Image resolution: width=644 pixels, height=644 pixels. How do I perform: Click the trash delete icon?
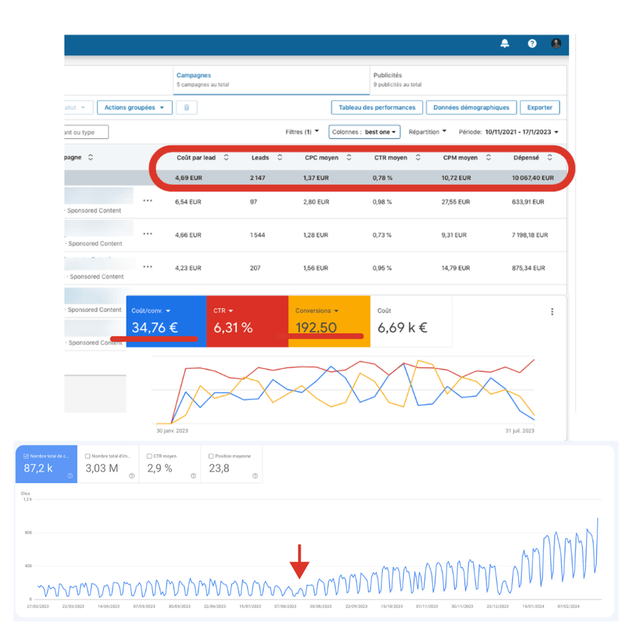186,107
